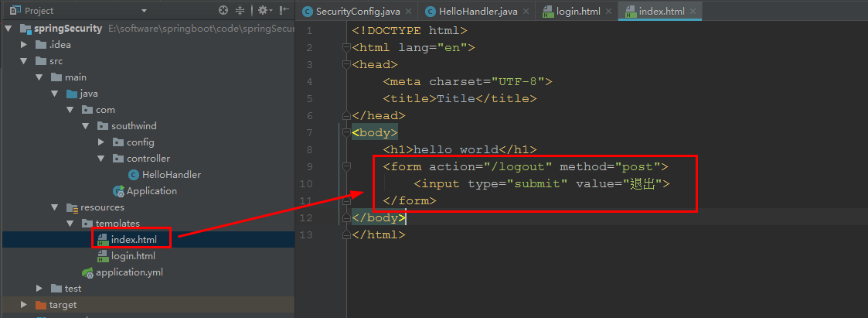Expand the test folder
Image resolution: width=868 pixels, height=318 pixels.
point(39,288)
